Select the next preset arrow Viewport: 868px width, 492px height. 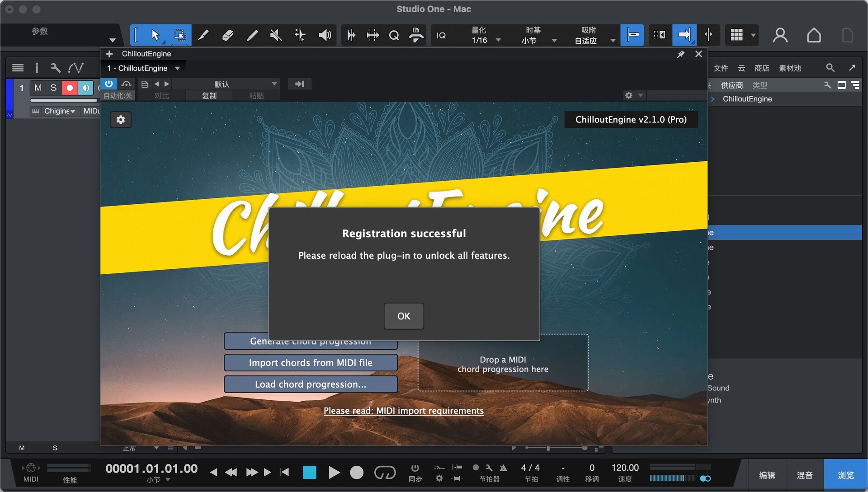[x=167, y=84]
